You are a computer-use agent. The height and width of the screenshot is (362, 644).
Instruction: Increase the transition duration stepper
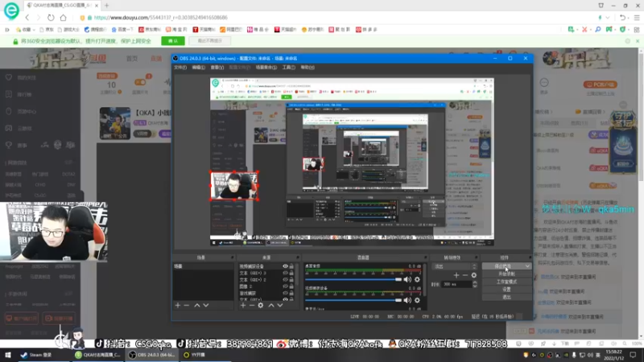coord(475,282)
